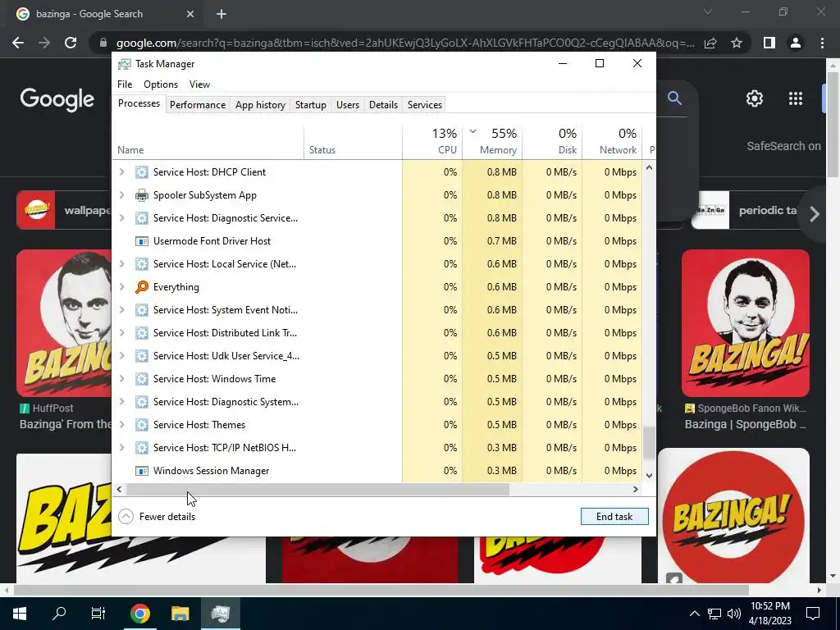Expand Service Host: Diagnostic Service row
Image resolution: width=840 pixels, height=630 pixels.
click(121, 218)
